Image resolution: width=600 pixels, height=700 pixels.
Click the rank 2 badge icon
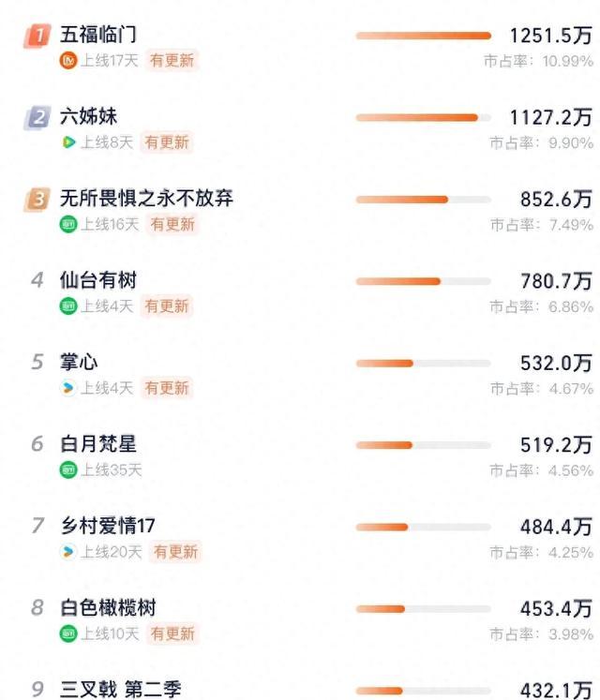click(x=37, y=118)
